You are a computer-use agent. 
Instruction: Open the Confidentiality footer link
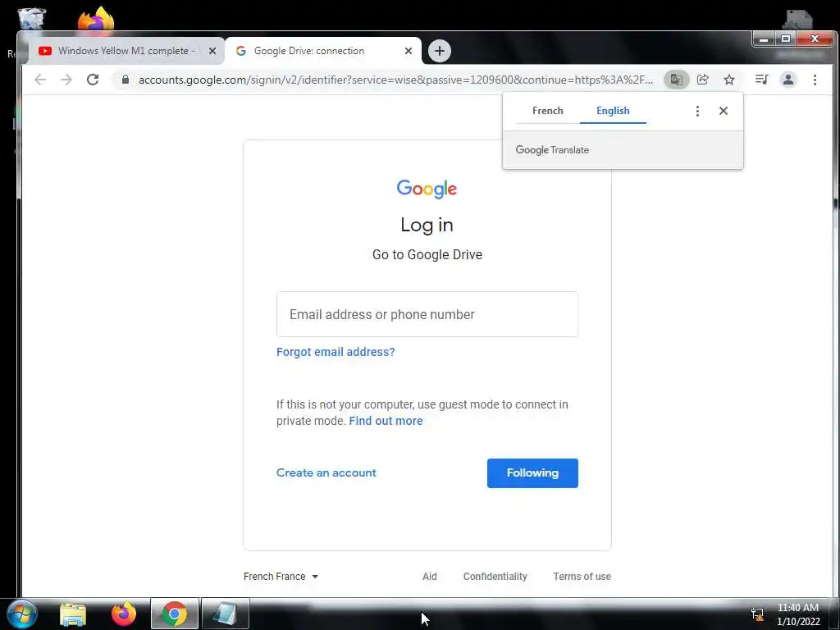click(x=495, y=577)
